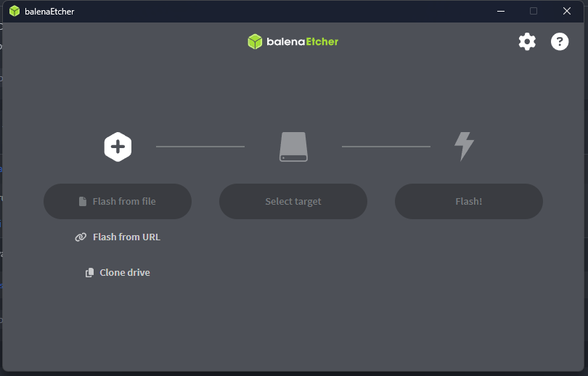Viewport: 588px width, 376px height.
Task: Click the balenaEtcher app icon in title bar
Action: point(14,11)
